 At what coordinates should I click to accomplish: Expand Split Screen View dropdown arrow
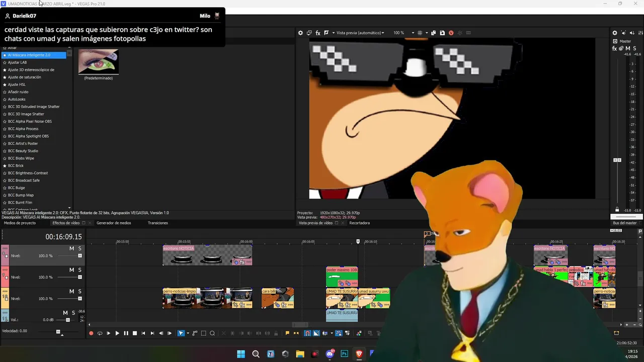[333, 33]
